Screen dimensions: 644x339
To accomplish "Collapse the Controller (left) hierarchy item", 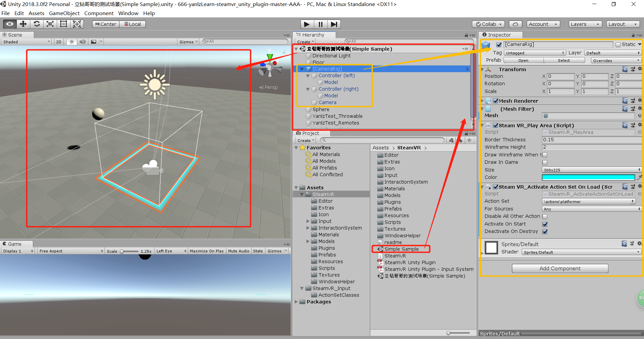I will tap(308, 76).
